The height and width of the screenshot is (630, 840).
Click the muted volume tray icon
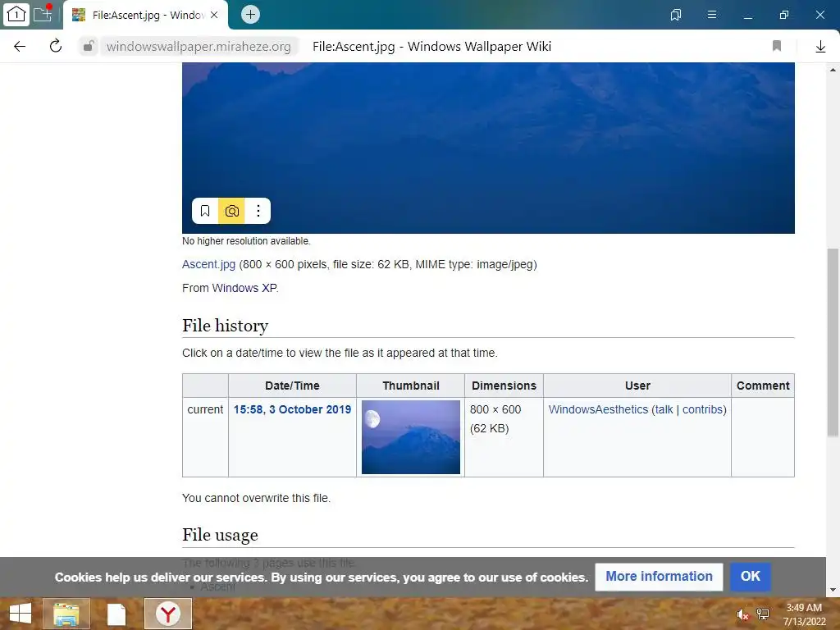742,614
